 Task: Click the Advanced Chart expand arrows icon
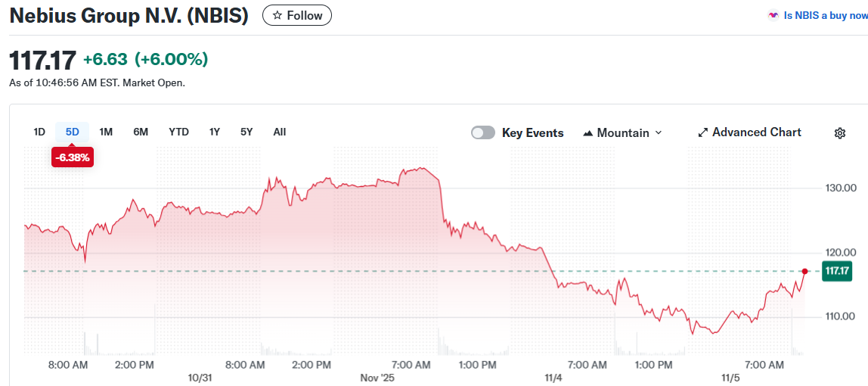(x=702, y=132)
